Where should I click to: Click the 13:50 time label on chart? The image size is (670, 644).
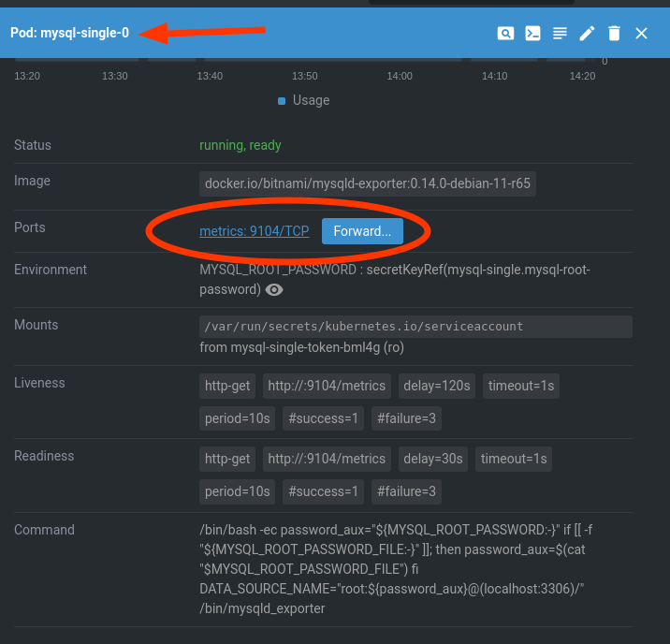(305, 76)
